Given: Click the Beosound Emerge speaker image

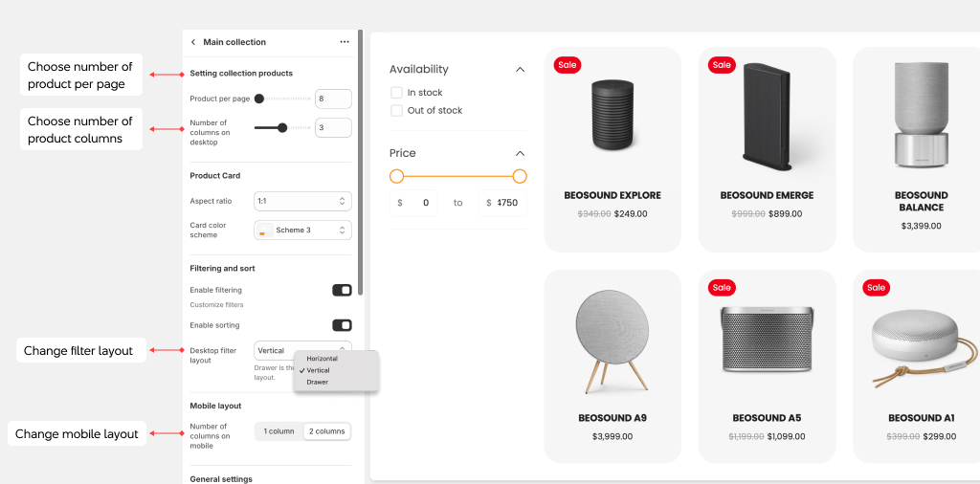Looking at the screenshot, I should click(x=767, y=117).
